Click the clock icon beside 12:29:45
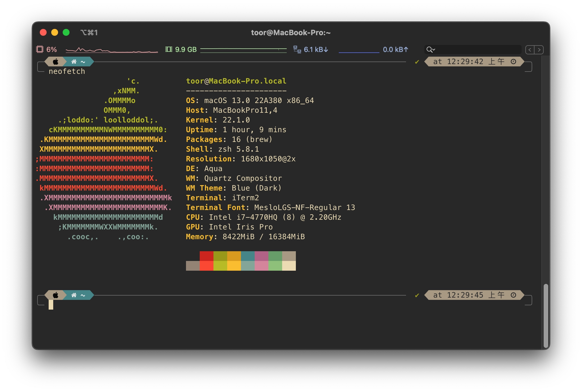The width and height of the screenshot is (582, 392). tap(513, 295)
